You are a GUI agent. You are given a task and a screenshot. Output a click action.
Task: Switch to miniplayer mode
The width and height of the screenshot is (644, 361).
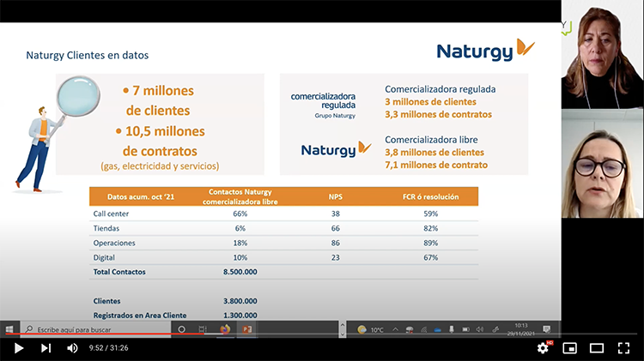tap(569, 348)
